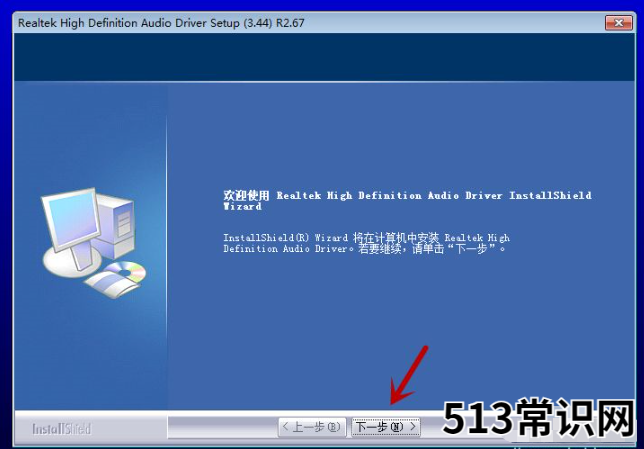Click the 上一步(B) back button
This screenshot has width=644, height=449.
(312, 427)
